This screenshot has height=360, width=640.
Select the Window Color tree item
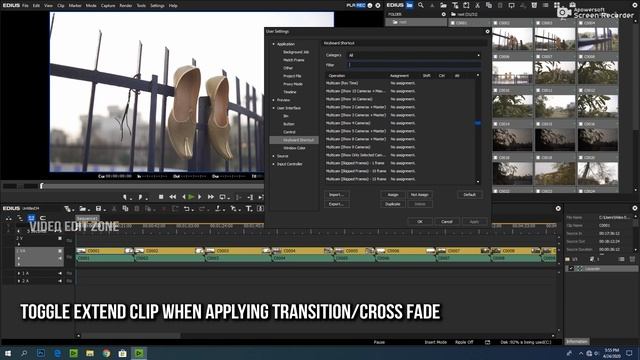294,148
